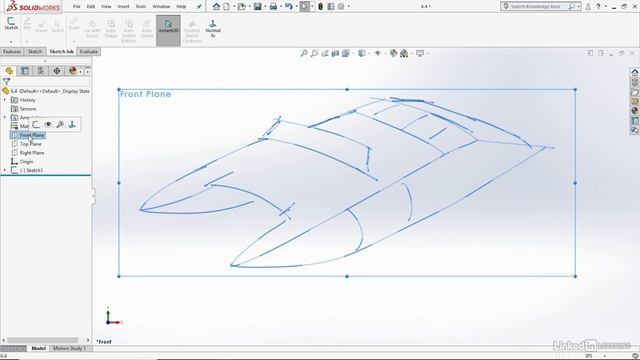The image size is (640, 360).
Task: Click the Print icon
Action: click(273, 7)
